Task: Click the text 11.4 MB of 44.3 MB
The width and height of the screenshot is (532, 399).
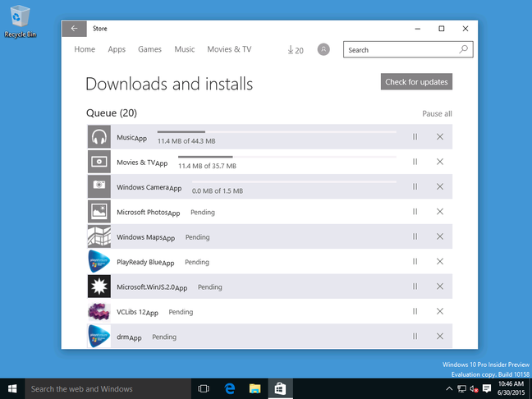Action: tap(186, 141)
